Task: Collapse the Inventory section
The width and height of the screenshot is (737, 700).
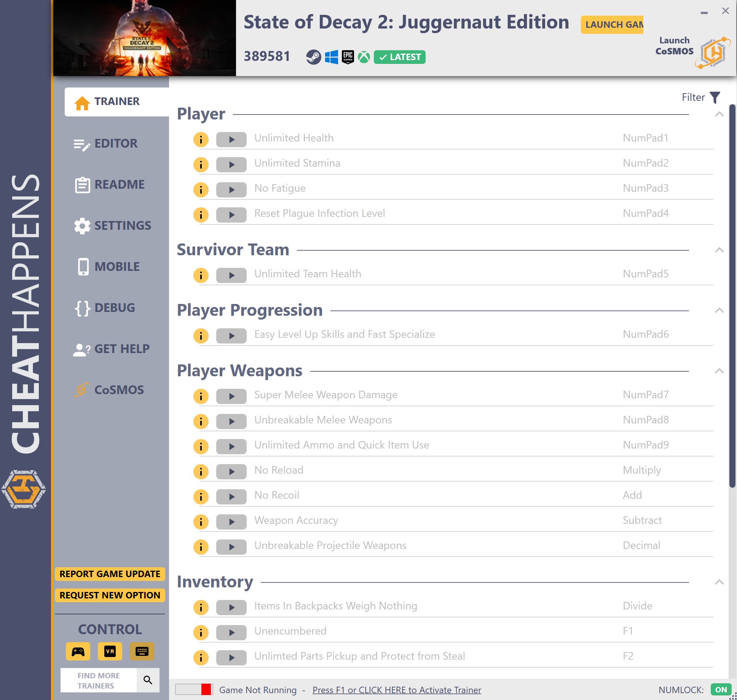Action: tap(719, 582)
